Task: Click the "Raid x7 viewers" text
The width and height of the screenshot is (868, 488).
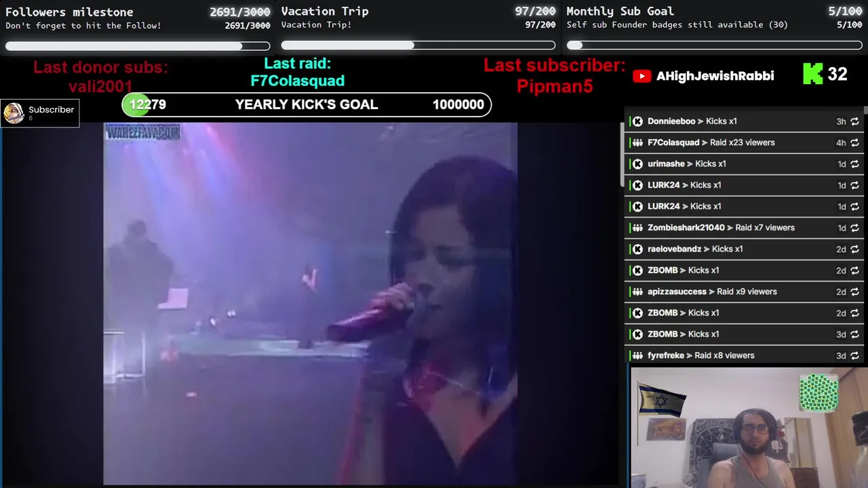Action: (765, 228)
